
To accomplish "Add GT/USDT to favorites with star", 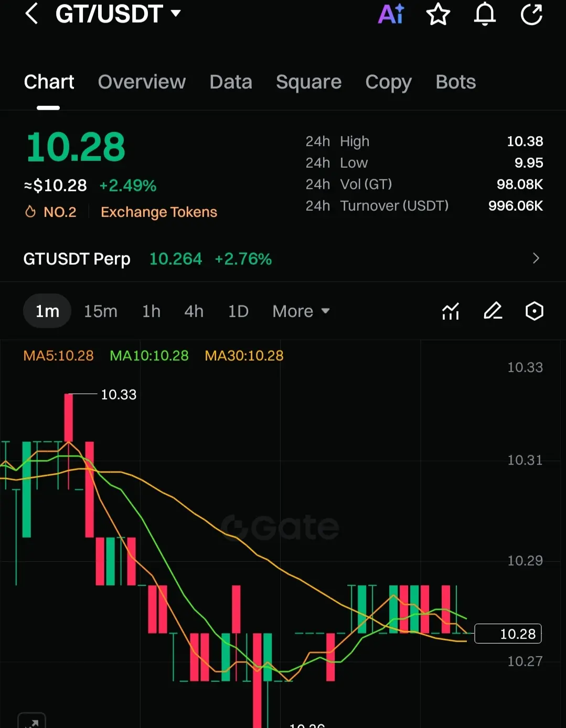I will pyautogui.click(x=438, y=14).
